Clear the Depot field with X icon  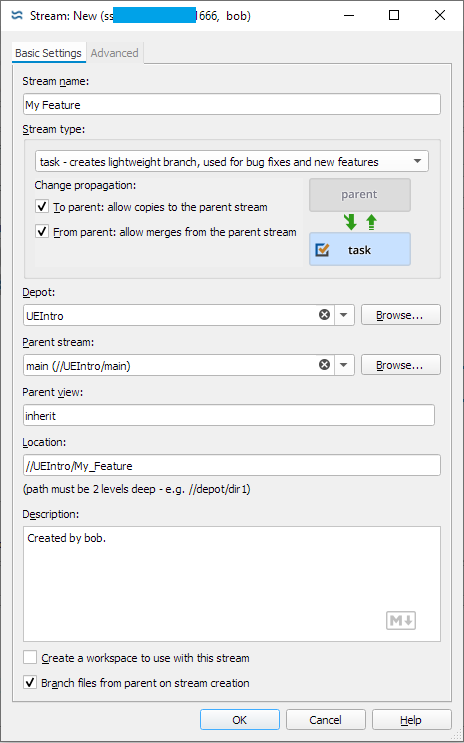[324, 315]
